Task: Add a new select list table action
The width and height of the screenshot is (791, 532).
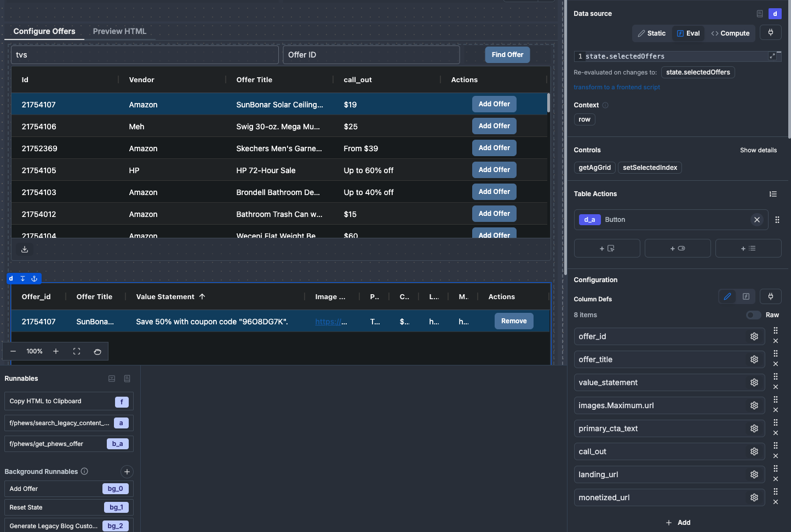Action: (x=748, y=248)
